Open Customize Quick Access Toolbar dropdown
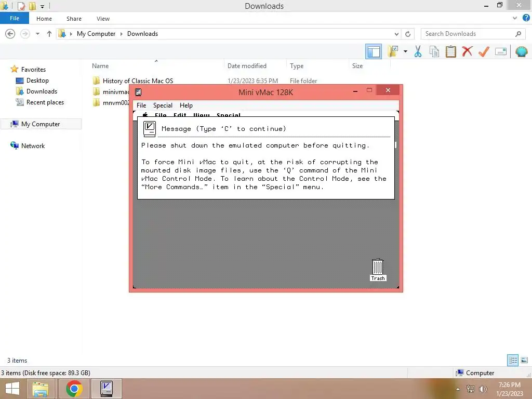 pos(42,6)
